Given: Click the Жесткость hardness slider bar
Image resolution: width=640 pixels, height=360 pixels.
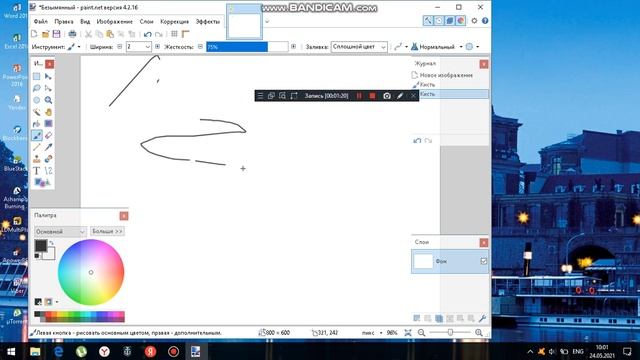Looking at the screenshot, I should [x=247, y=47].
